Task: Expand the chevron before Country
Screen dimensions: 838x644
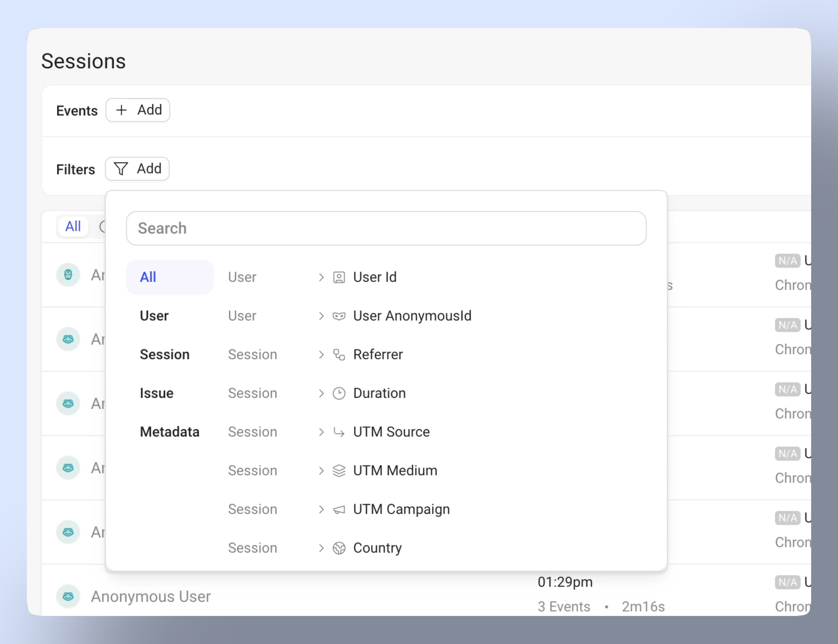Action: 321,548
